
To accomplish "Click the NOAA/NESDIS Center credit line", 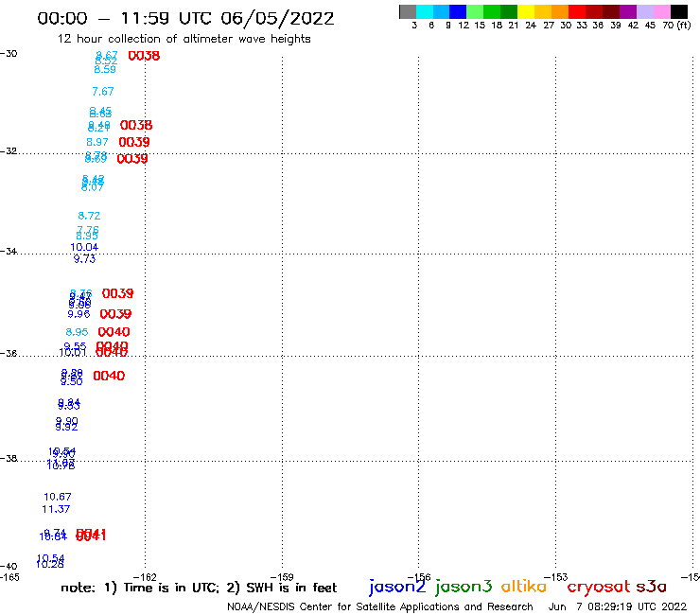I will 380,606.
